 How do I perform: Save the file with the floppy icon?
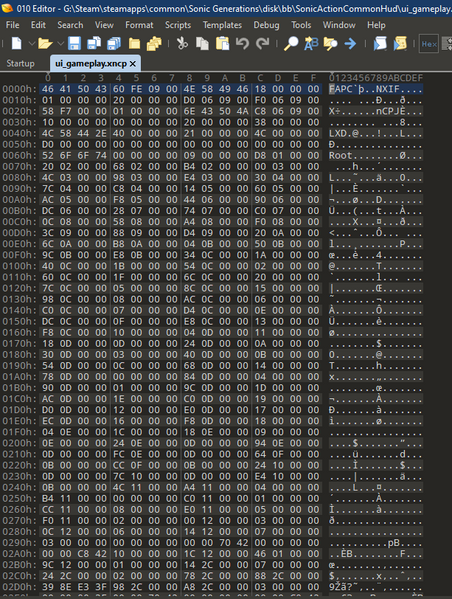click(74, 43)
